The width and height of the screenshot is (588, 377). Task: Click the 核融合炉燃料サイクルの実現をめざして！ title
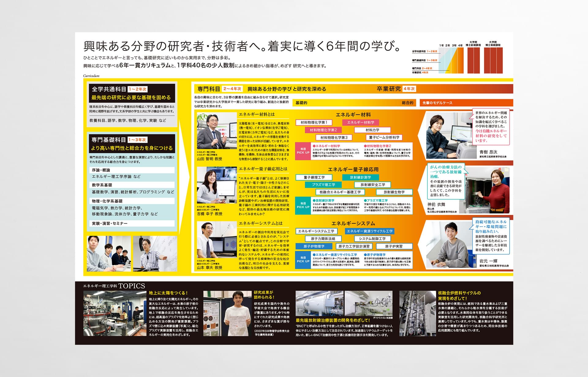(x=459, y=295)
